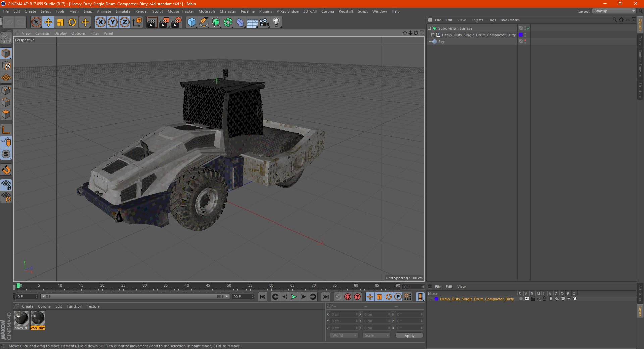Toggle Z axis lock
Screen dimensions: 644x349
[125, 22]
